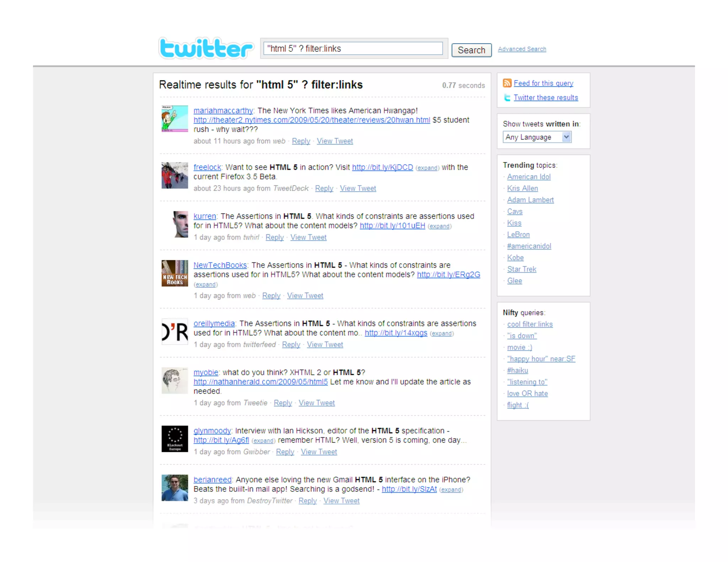Open the Any Language dropdown
This screenshot has height=562, width=728.
click(x=537, y=137)
